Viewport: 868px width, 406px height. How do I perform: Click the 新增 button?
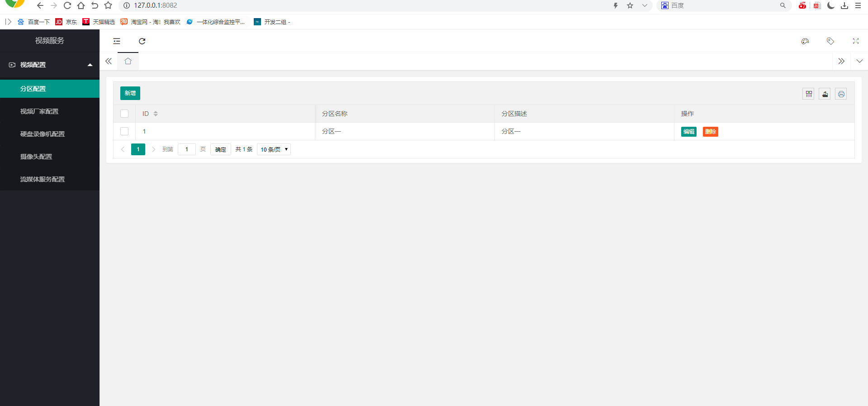130,93
